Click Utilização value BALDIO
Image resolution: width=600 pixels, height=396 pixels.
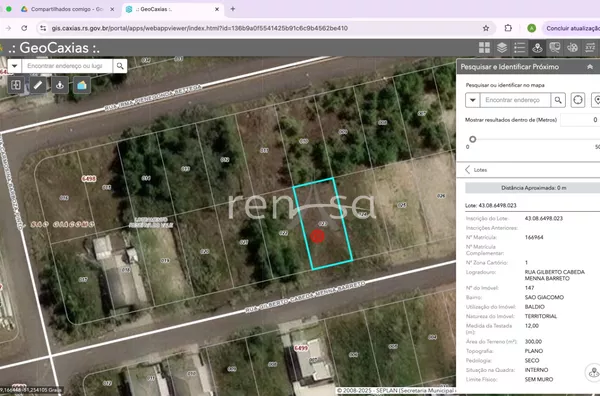click(x=535, y=307)
